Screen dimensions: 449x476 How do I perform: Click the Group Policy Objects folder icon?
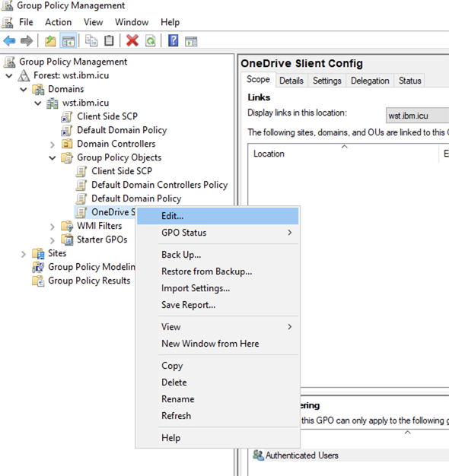pos(67,157)
